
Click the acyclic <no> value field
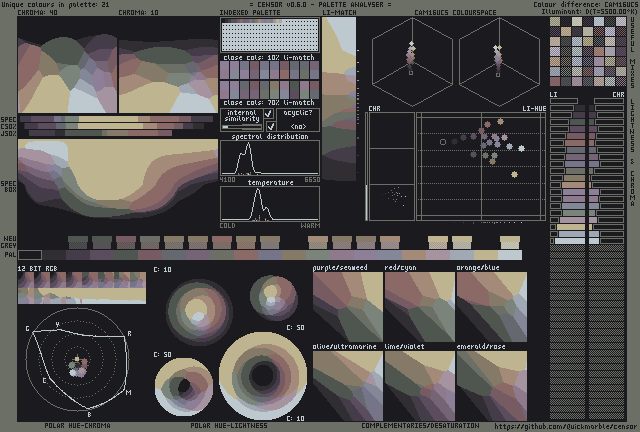(x=298, y=127)
